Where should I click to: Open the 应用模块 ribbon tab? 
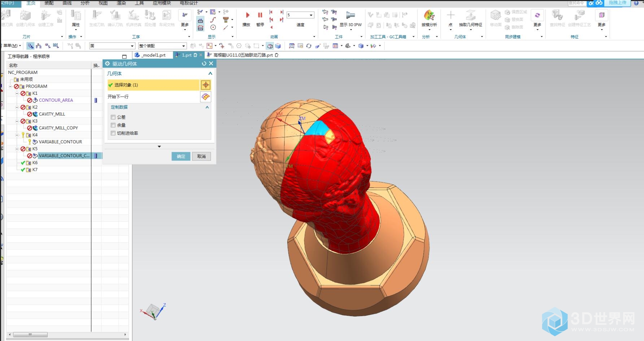tap(161, 3)
